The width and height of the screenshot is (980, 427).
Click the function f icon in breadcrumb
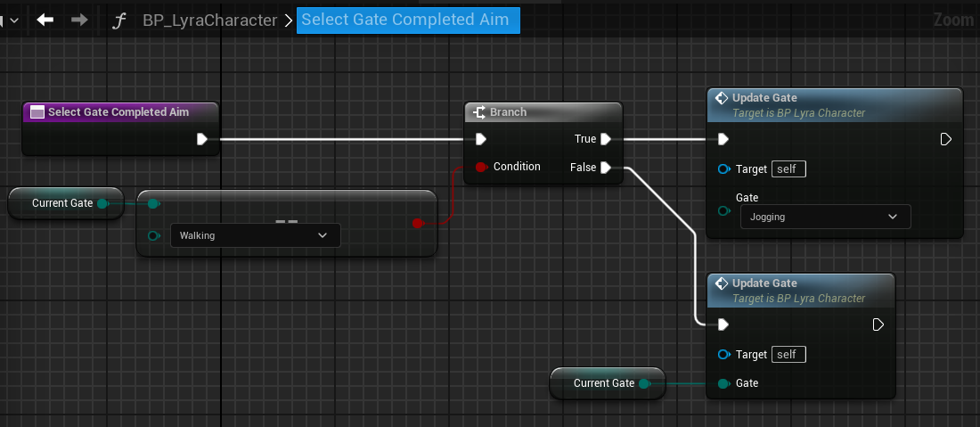pyautogui.click(x=118, y=21)
